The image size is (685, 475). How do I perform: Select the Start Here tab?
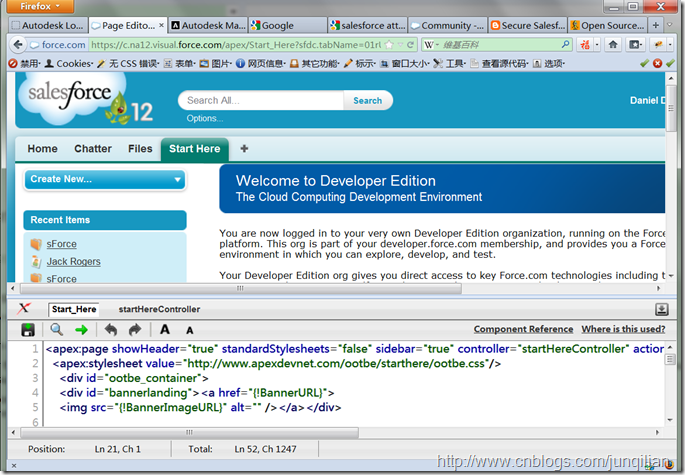pyautogui.click(x=194, y=149)
